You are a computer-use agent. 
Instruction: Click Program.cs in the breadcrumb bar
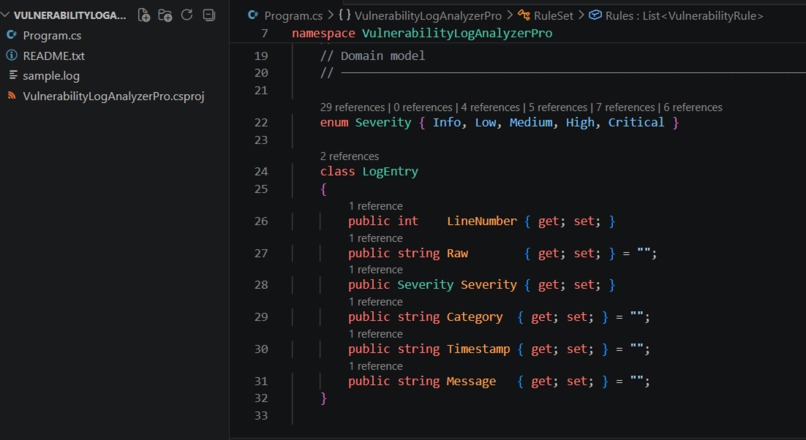(x=293, y=16)
